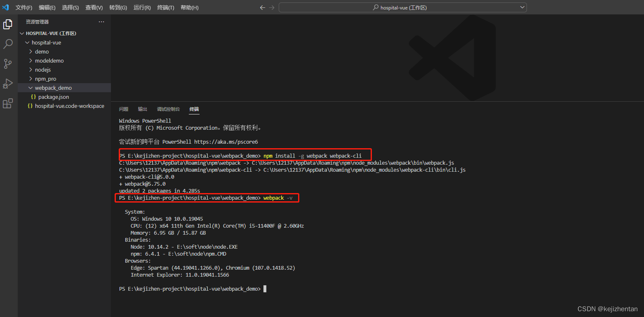This screenshot has width=644, height=317.
Task: Open the 转到(G) menu
Action: [118, 7]
